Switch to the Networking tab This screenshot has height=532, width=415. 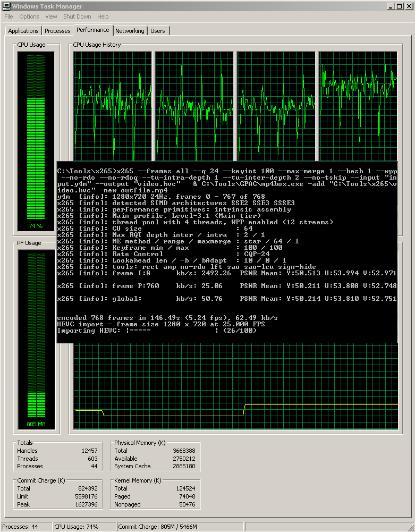click(x=130, y=31)
